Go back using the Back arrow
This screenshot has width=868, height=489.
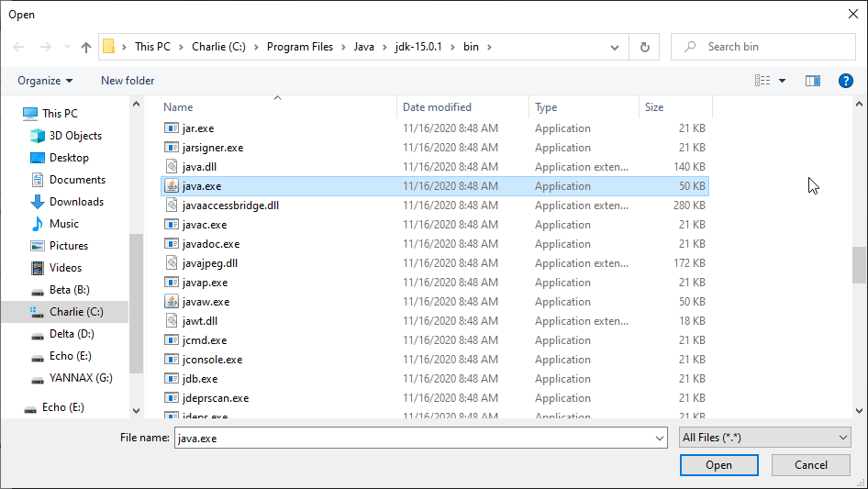[x=18, y=47]
